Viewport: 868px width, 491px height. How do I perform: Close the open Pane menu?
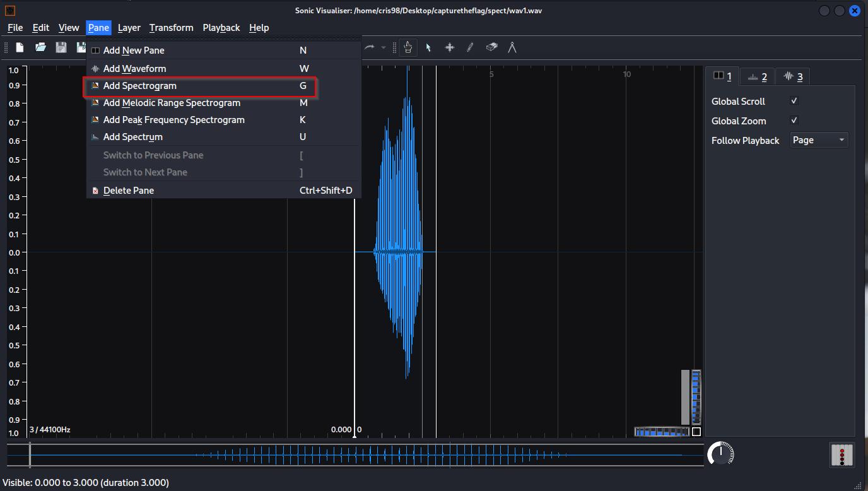(x=98, y=28)
